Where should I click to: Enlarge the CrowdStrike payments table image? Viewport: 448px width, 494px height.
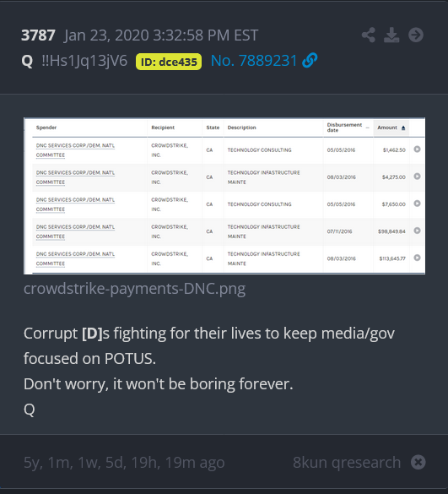coord(224,196)
